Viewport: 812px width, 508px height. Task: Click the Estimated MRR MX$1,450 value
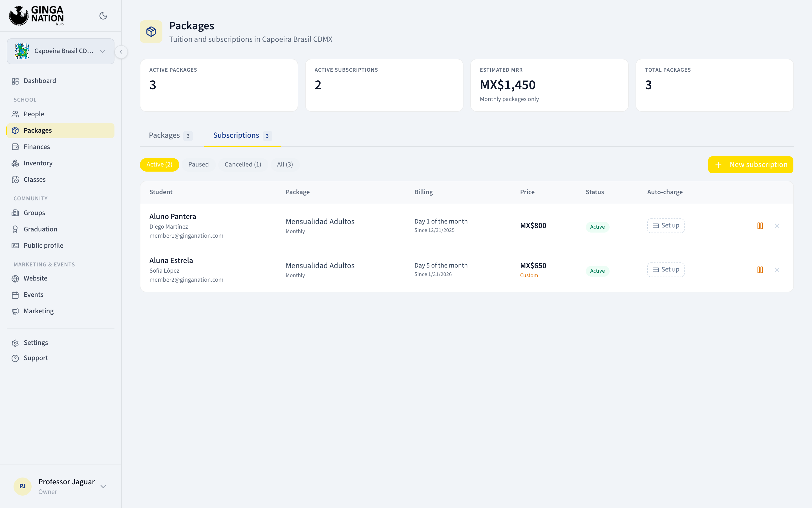[508, 85]
